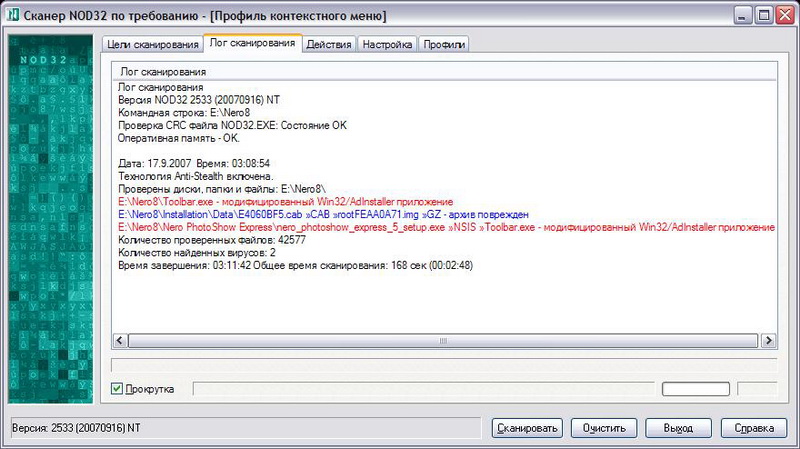Screen dimensions: 800x449
Task: Click the right arrow of horizontal scrollbar
Action: [x=768, y=340]
